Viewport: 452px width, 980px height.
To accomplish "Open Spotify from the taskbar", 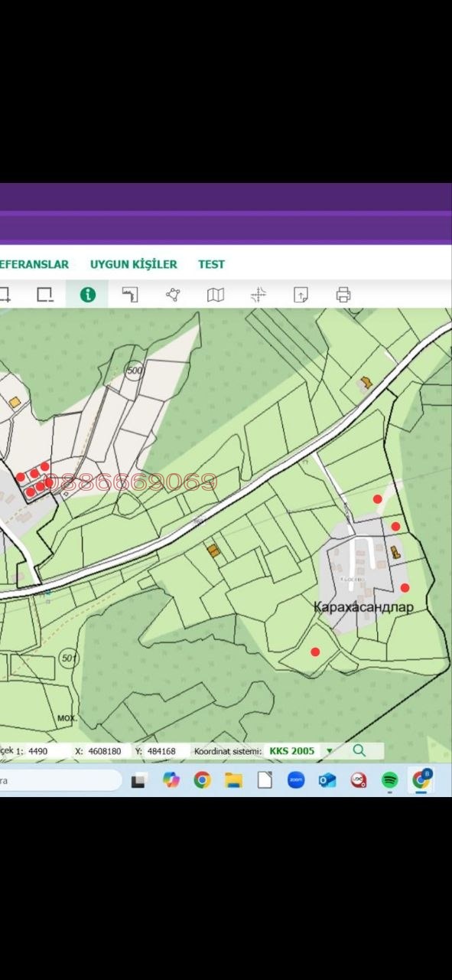I will click(x=389, y=780).
